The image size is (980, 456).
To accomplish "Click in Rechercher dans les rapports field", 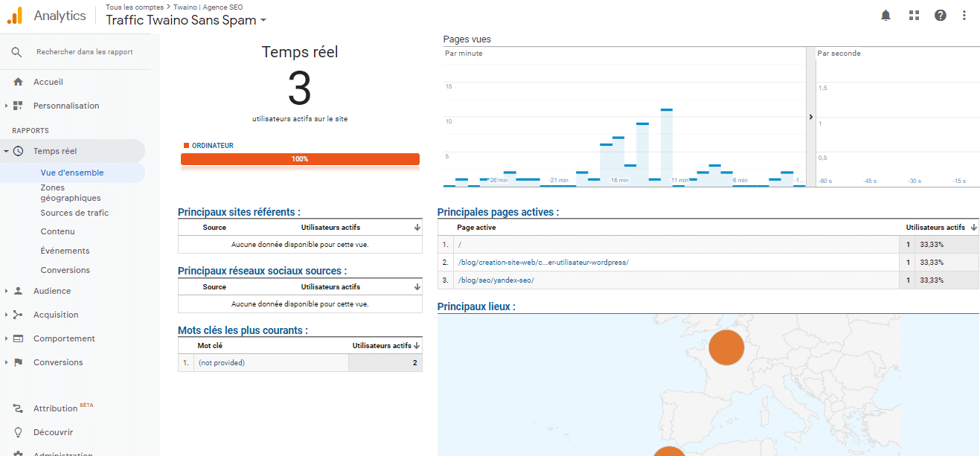I will [85, 52].
